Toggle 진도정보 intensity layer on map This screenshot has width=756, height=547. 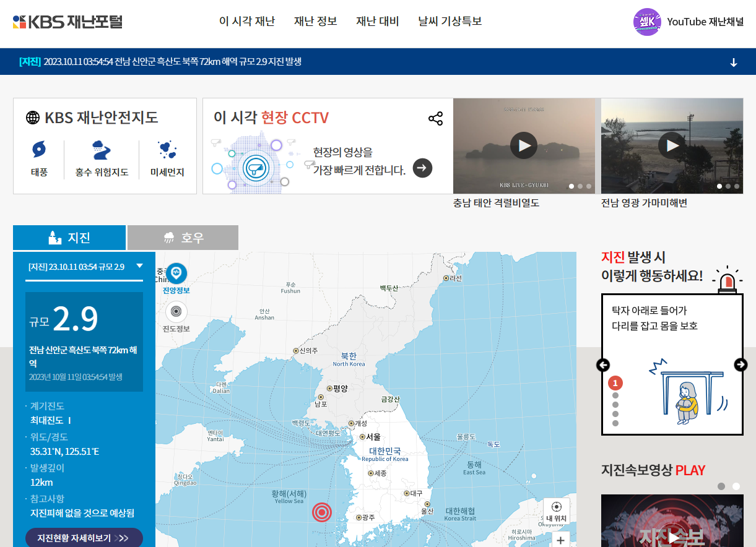[176, 317]
